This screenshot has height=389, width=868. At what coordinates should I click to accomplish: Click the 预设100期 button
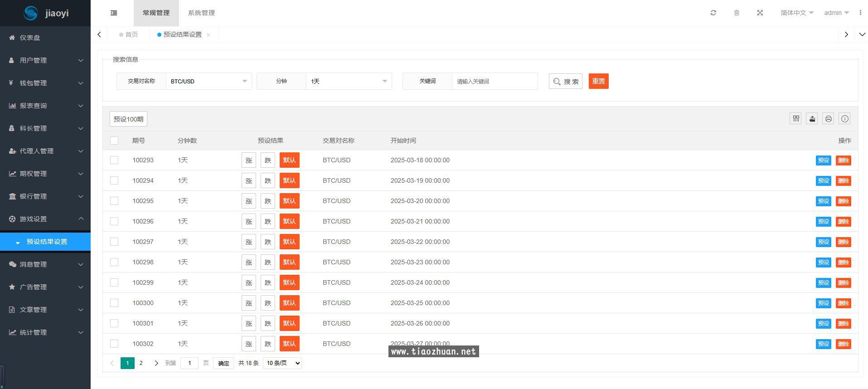coord(128,119)
